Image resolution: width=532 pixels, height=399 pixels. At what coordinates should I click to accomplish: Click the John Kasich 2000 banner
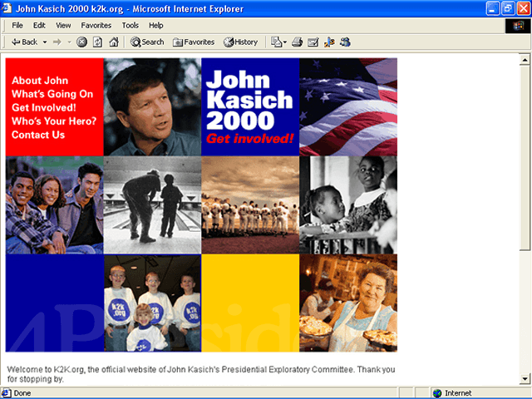250,107
